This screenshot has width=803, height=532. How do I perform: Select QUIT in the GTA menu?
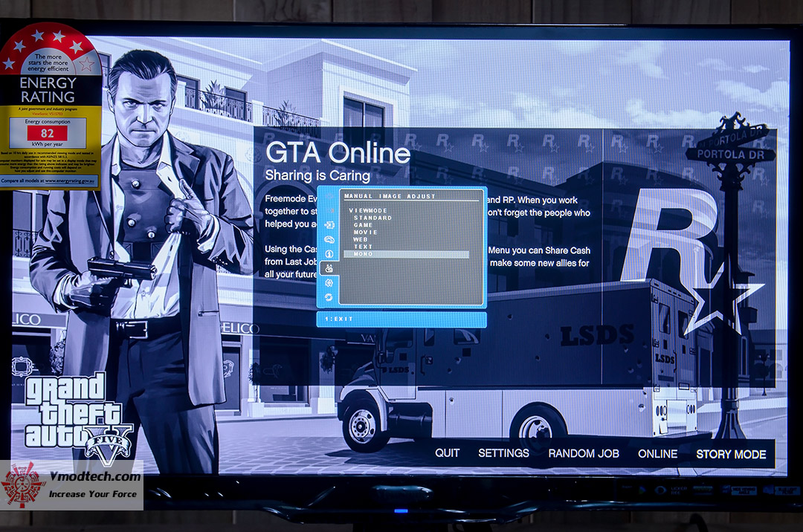[x=447, y=453]
